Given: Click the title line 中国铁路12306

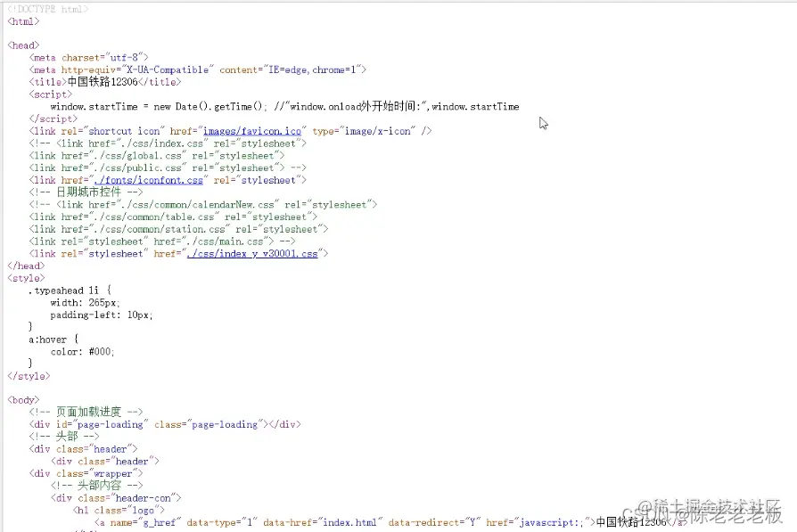Looking at the screenshot, I should pos(104,82).
